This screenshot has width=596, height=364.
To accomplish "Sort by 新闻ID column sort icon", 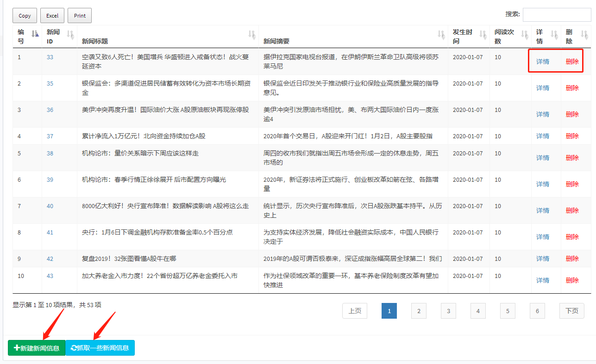I will click(x=70, y=34).
